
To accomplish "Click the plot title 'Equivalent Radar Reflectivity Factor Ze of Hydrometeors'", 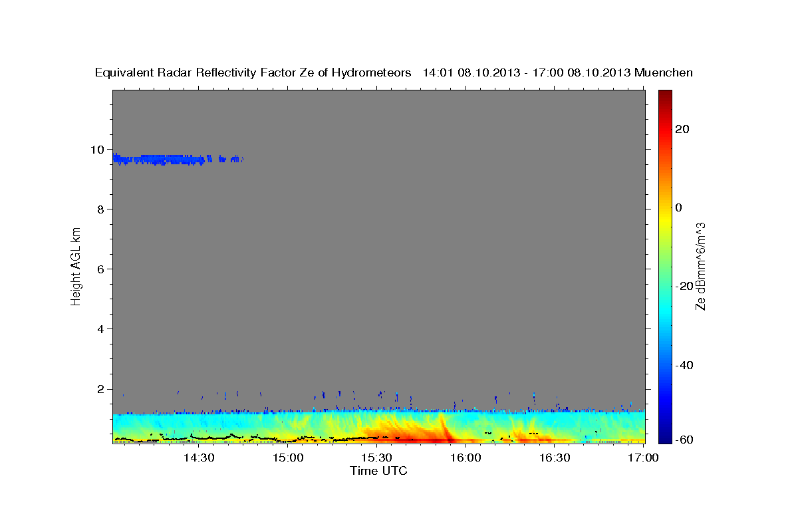I will (253, 72).
